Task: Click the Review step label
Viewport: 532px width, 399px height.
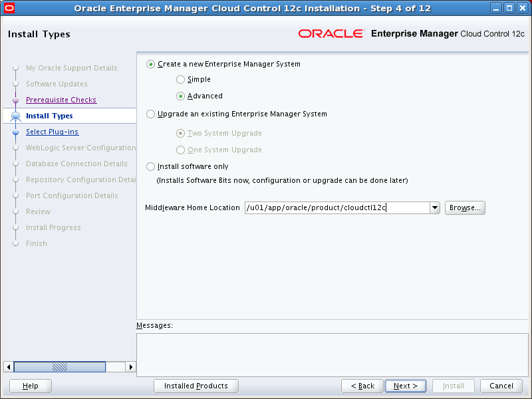Action: (39, 211)
